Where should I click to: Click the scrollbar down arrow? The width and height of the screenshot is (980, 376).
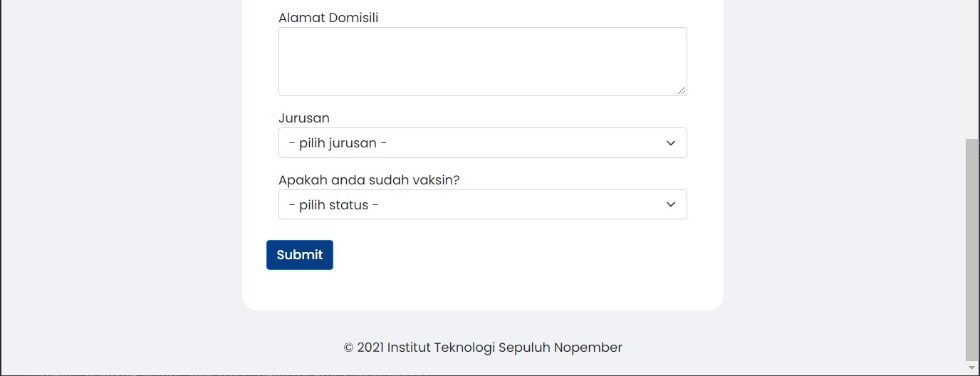[971, 367]
